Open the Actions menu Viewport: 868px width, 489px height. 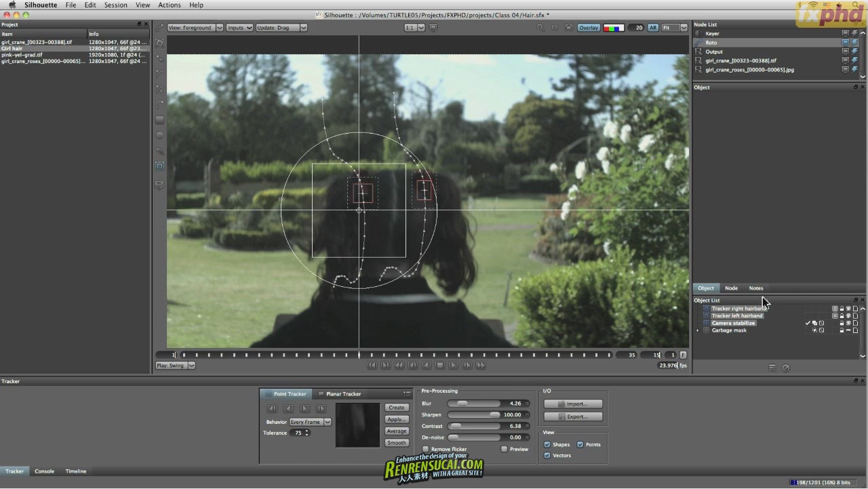click(x=170, y=5)
